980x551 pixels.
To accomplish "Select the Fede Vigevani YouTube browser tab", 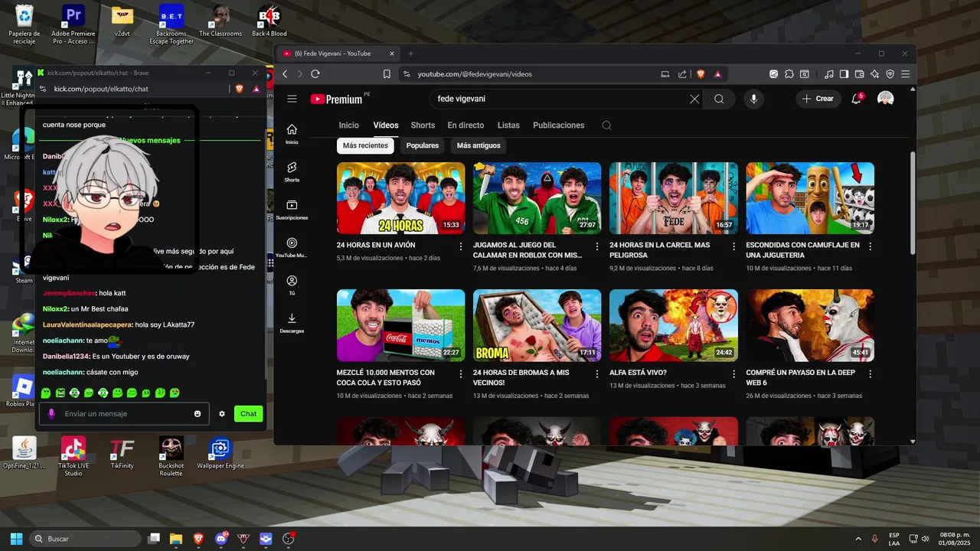I will (338, 54).
